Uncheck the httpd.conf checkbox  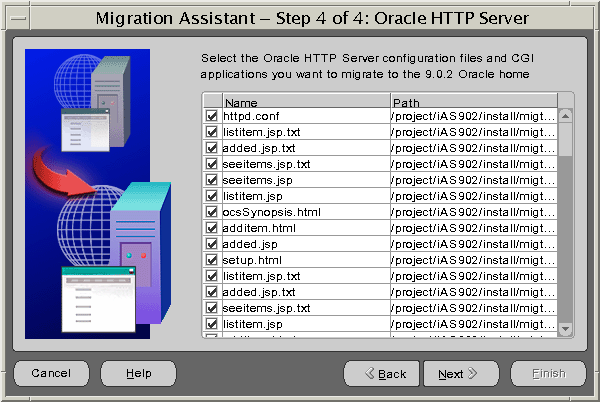[212, 116]
